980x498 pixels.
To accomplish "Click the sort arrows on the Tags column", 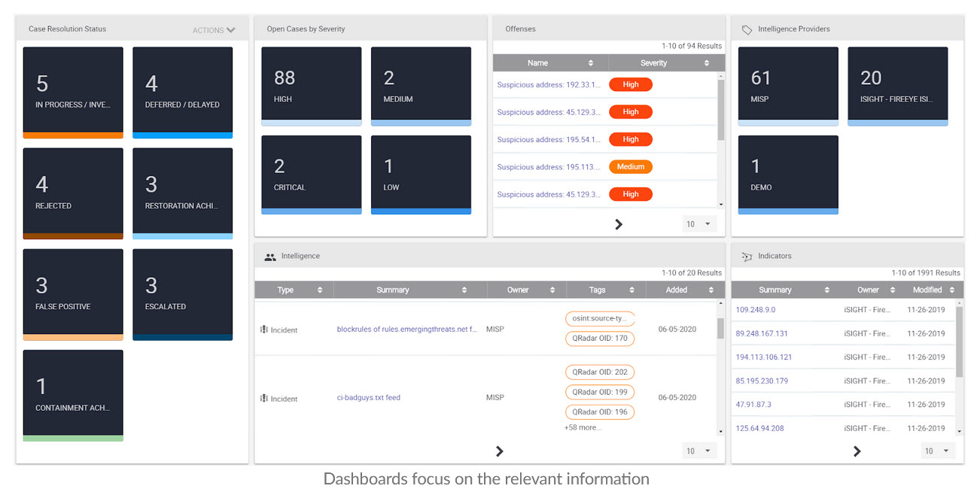I will pos(632,290).
